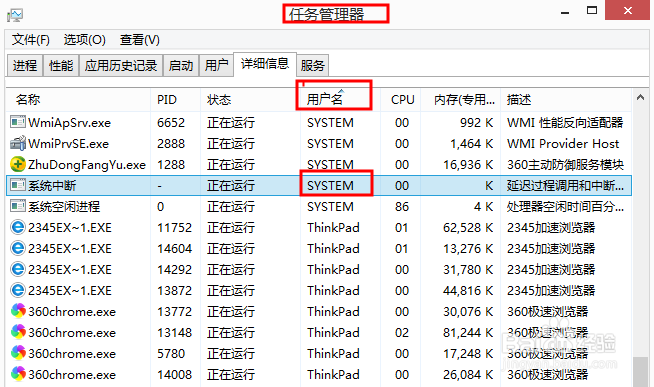Image resolution: width=654 pixels, height=387 pixels.
Task: Click browser icon of PID 11752 process
Action: (18, 227)
